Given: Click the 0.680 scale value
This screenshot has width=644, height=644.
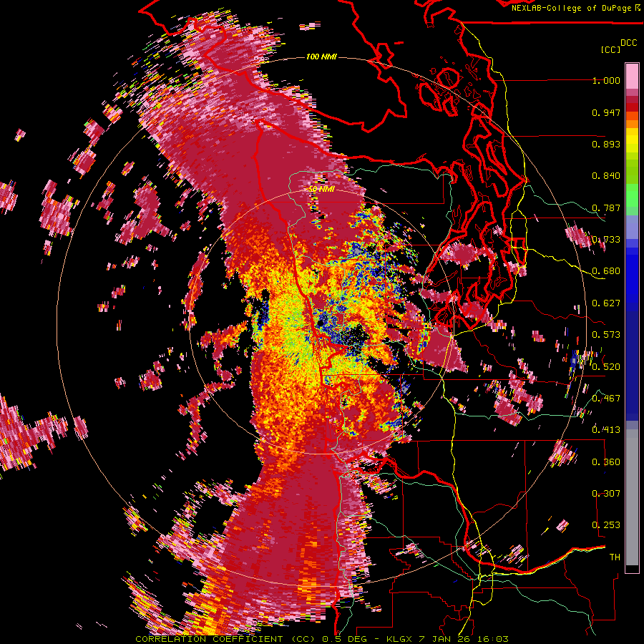Looking at the screenshot, I should (x=606, y=271).
